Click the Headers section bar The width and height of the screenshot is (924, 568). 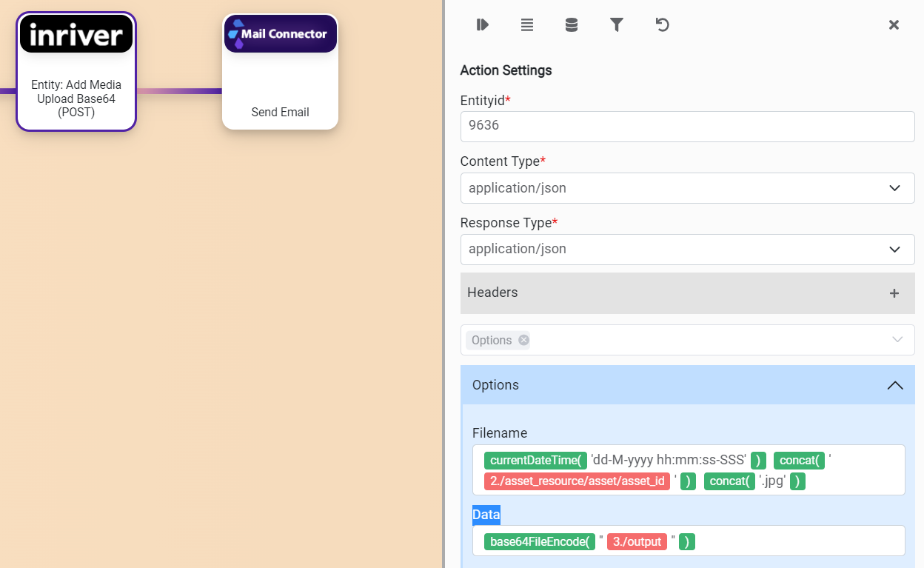[x=666, y=293]
